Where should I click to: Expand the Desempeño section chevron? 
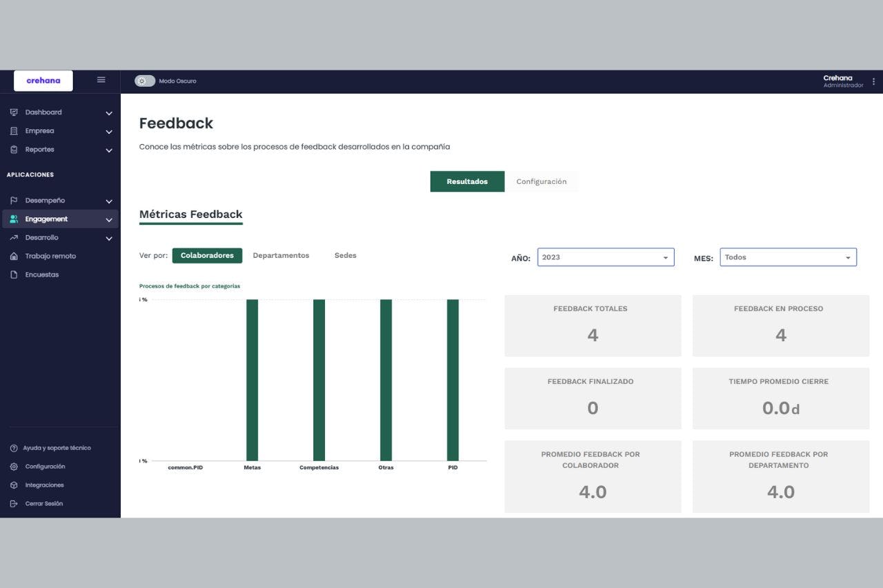[109, 201]
